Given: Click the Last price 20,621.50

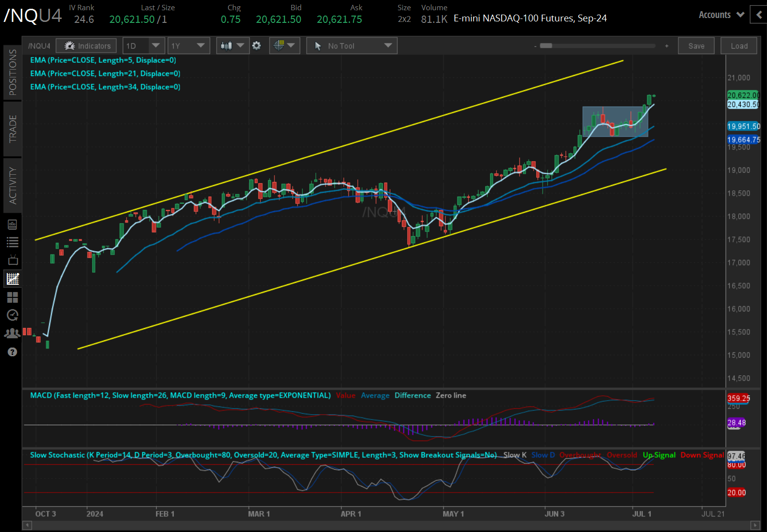Looking at the screenshot, I should [132, 19].
